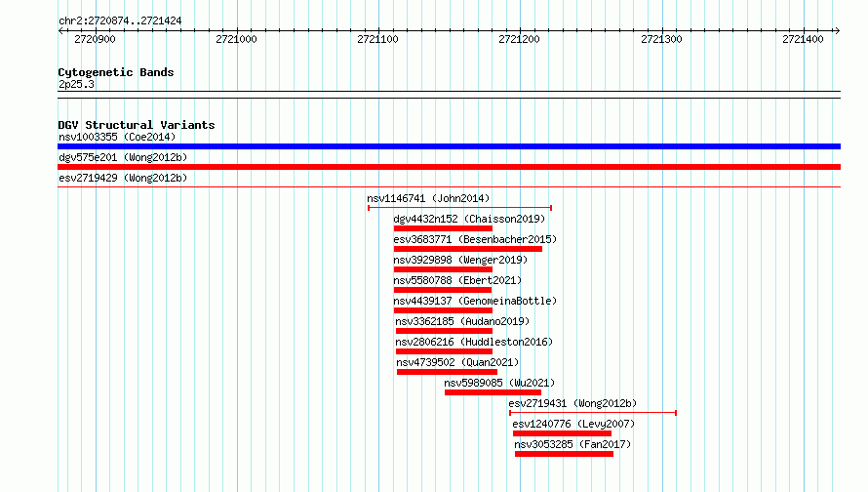
Task: Click the red bar under esv1240776
Action: 562,433
